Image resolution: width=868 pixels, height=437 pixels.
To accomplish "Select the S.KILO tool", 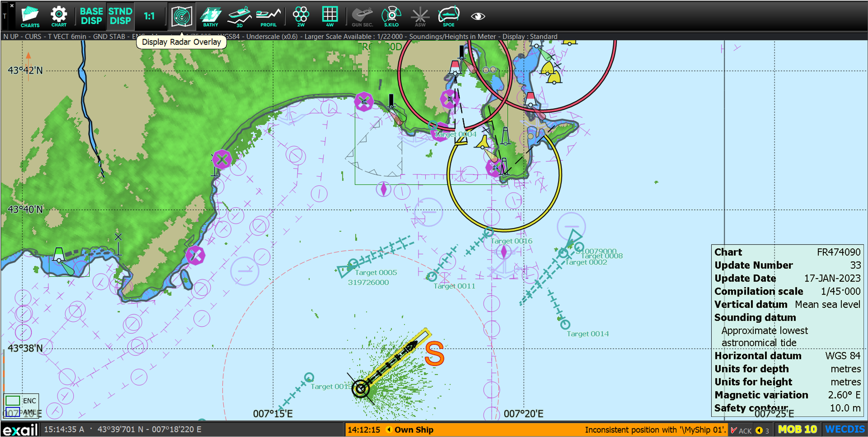I will (x=391, y=16).
